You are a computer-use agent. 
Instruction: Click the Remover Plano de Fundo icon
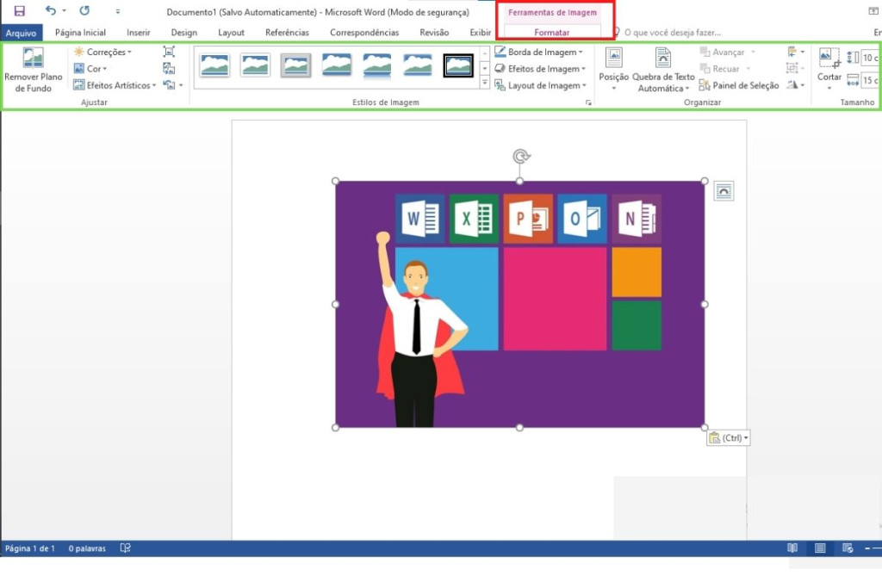click(x=33, y=59)
